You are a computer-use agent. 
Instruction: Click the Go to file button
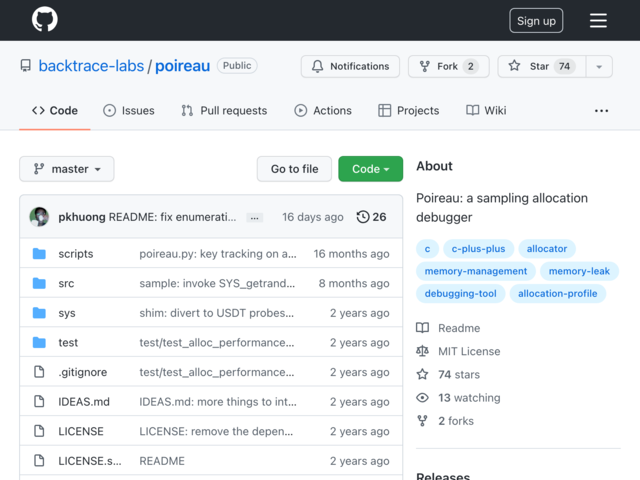(x=294, y=169)
